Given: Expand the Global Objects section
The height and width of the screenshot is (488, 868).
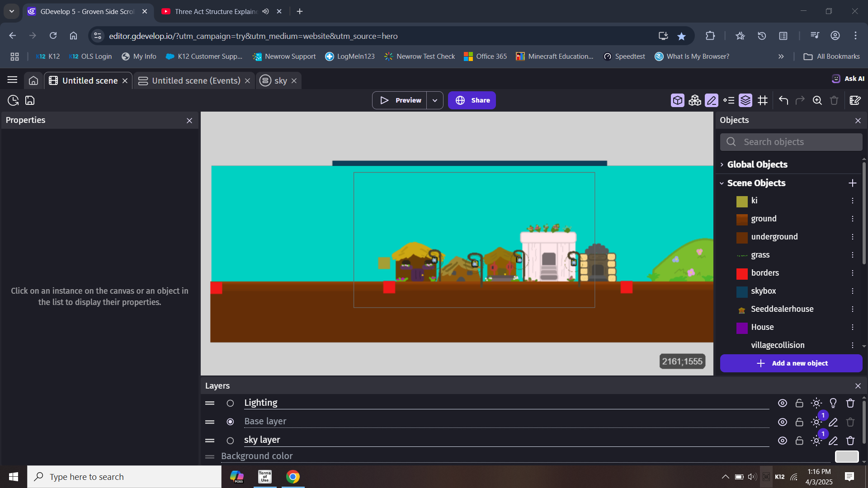Looking at the screenshot, I should (x=722, y=164).
